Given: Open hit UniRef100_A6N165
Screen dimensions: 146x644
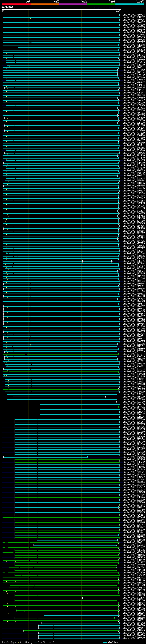Looking at the screenshot, I should point(134,618).
